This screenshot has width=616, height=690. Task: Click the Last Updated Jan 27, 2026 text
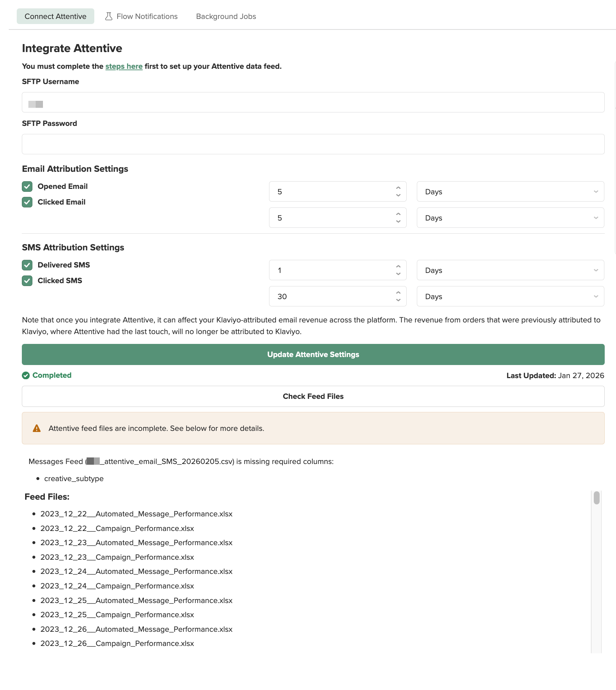coord(555,376)
